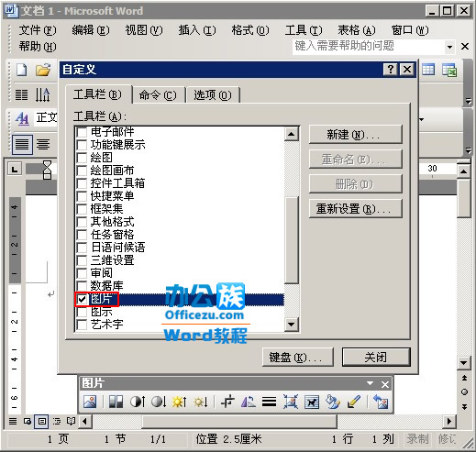Check the 审阅 toolbar checkbox

(82, 273)
